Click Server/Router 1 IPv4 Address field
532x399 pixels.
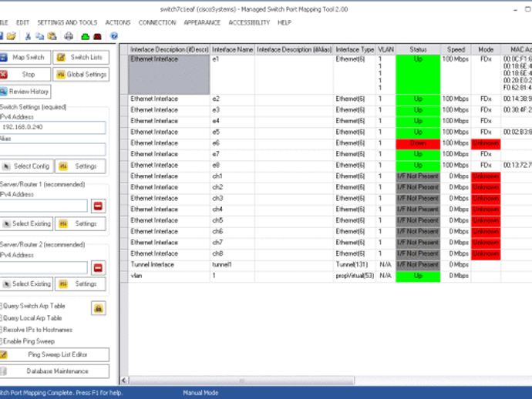click(x=44, y=206)
